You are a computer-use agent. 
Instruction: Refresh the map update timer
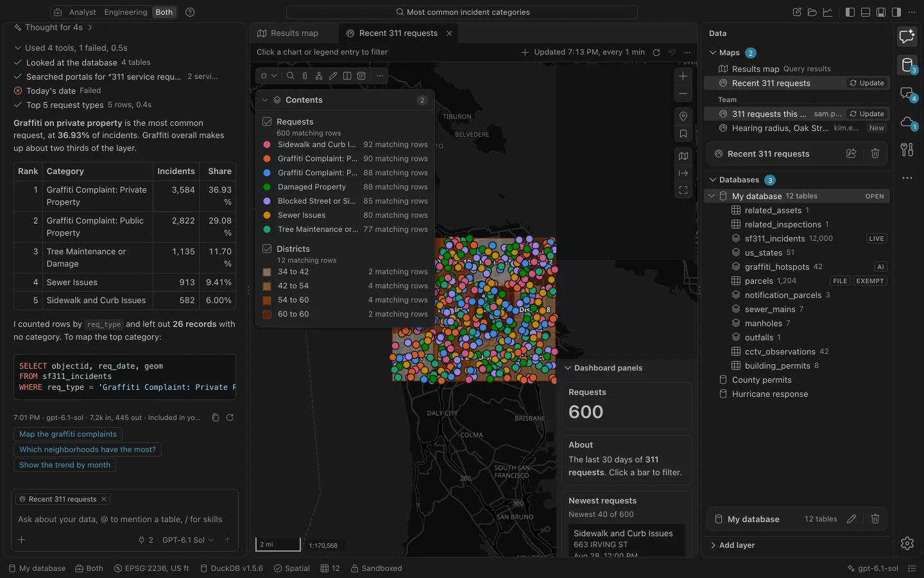pyautogui.click(x=656, y=53)
